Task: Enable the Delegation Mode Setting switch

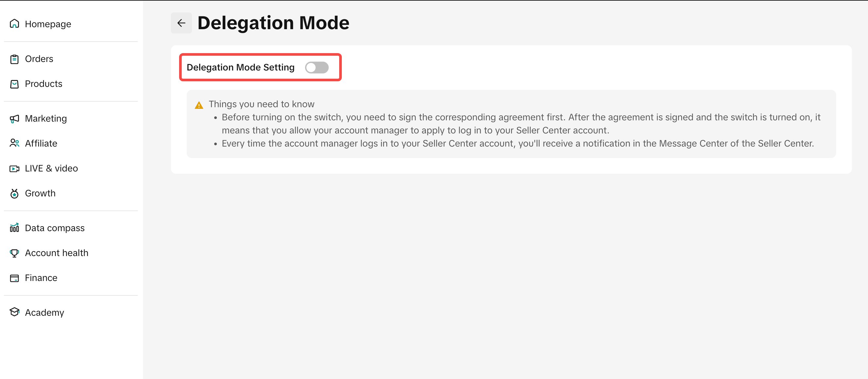Action: tap(317, 68)
